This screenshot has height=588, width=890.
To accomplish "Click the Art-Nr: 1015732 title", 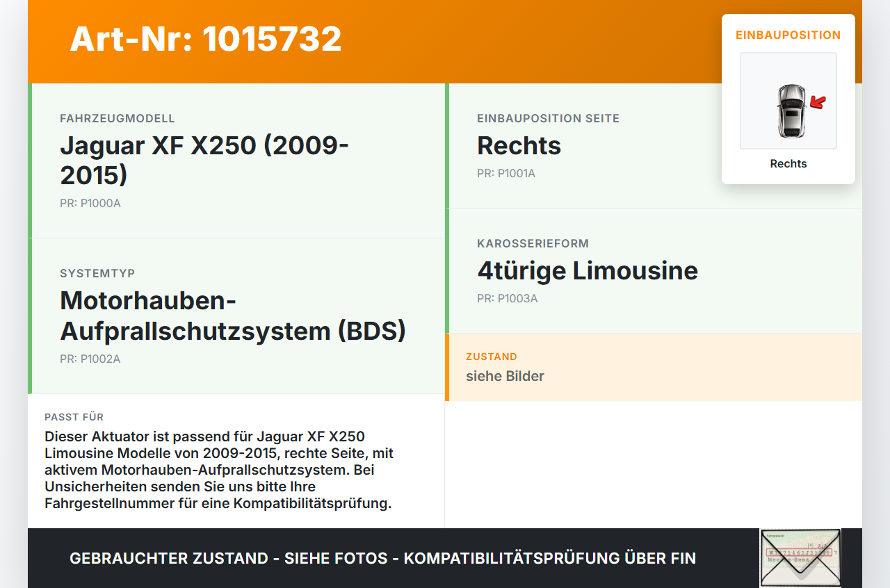I will coord(206,40).
